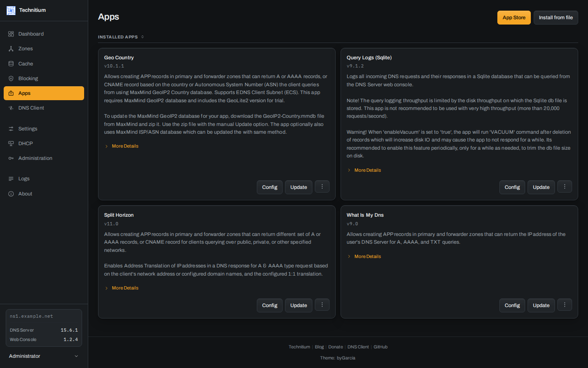Screen dimensions: 588x368
Task: Expand More Details for Query Logs (Sqlite)
Action: coord(364,170)
